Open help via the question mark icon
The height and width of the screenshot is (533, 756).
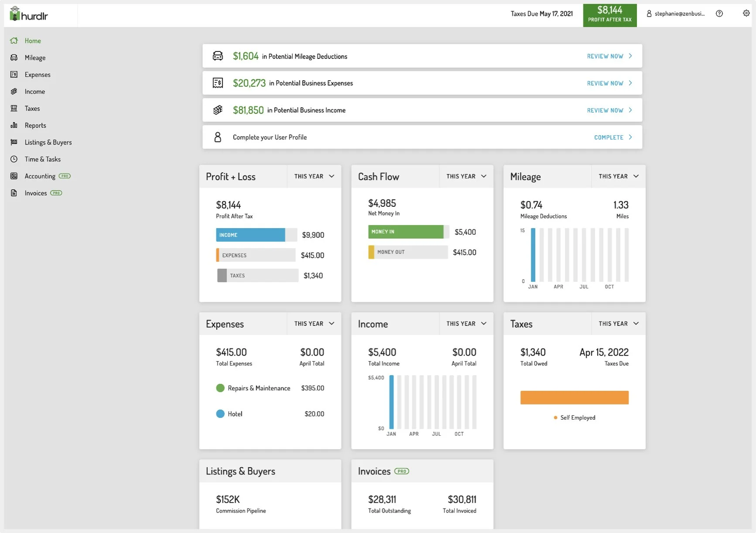pos(719,14)
